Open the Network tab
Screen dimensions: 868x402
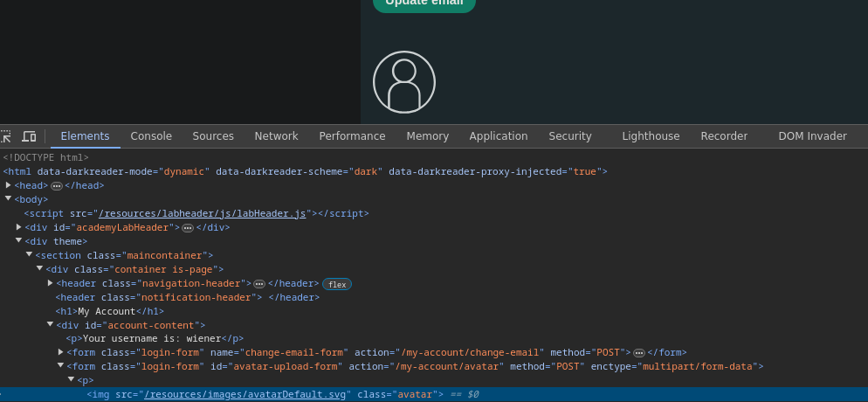276,136
